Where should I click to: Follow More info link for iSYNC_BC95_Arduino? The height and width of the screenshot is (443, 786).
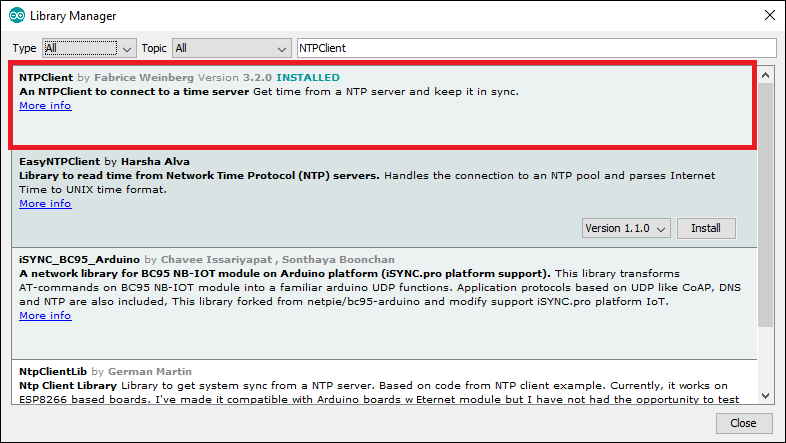[x=45, y=315]
